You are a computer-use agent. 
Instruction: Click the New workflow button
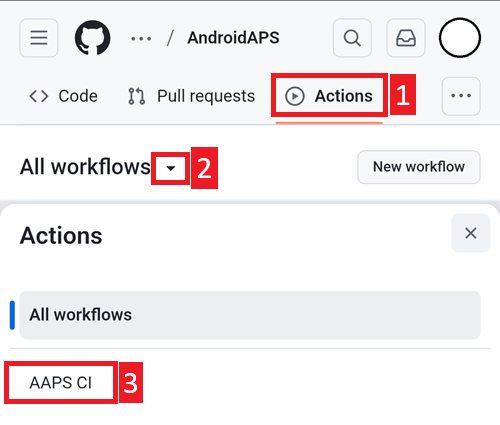click(x=419, y=167)
